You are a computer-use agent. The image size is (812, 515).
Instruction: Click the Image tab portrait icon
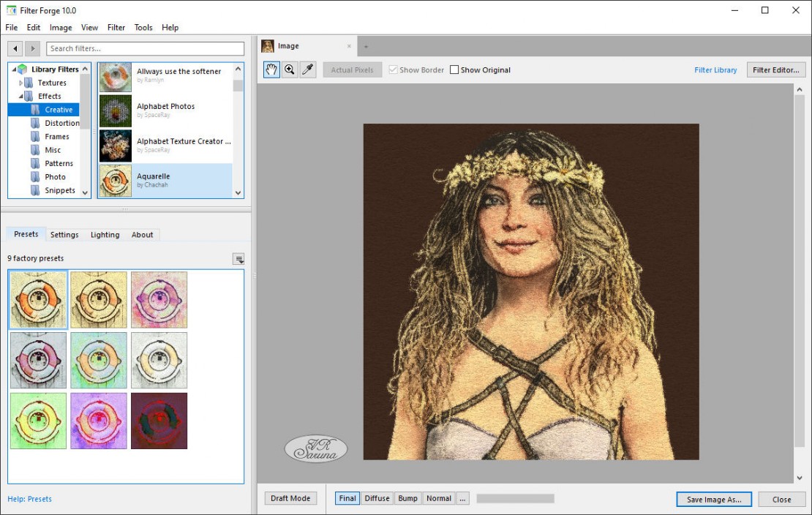coord(268,46)
